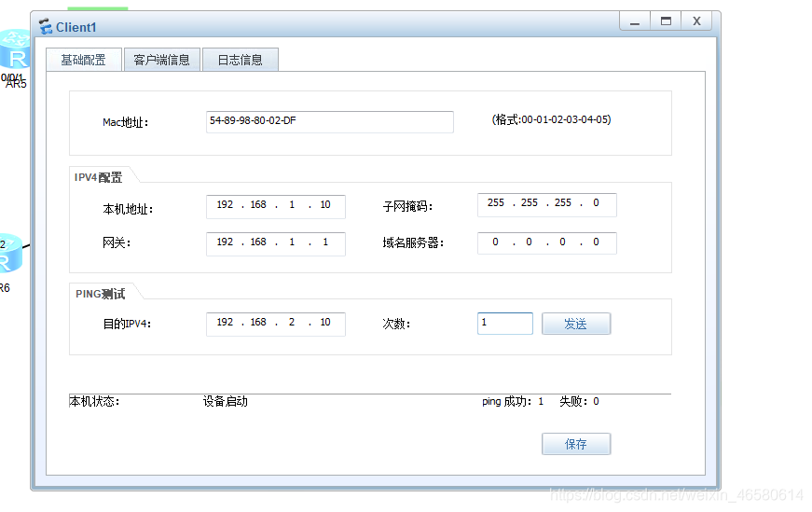
Task: Click the PING测试 group label
Action: pyautogui.click(x=101, y=294)
